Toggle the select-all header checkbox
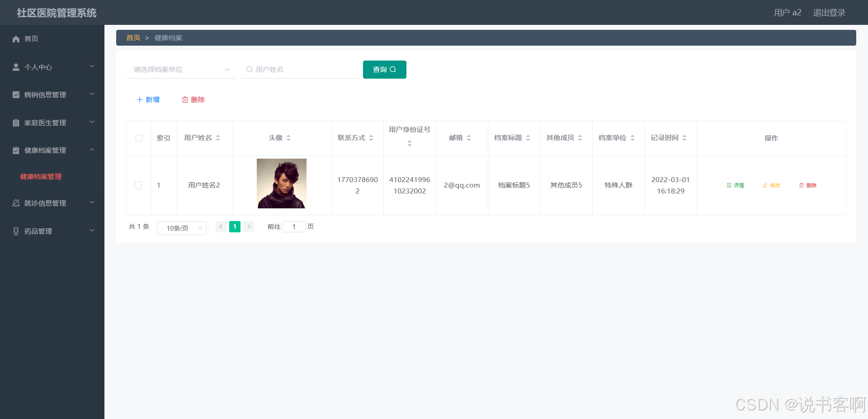868x419 pixels. point(139,138)
